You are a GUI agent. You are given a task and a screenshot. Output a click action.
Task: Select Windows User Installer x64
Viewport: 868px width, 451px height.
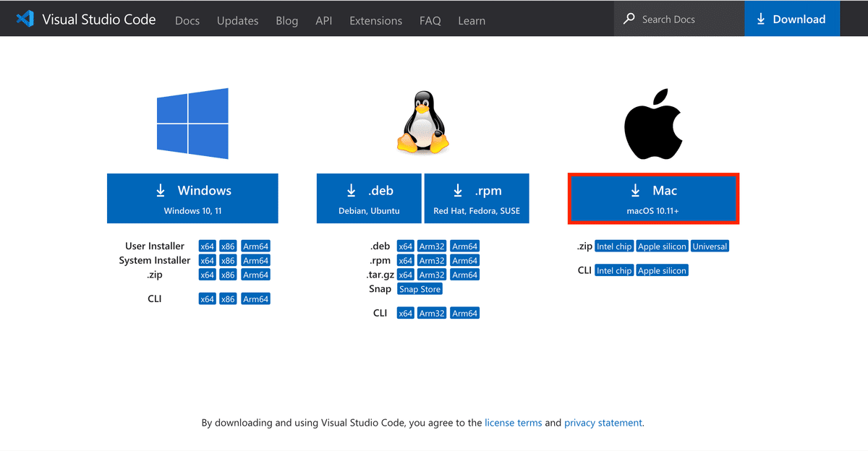[x=208, y=246]
